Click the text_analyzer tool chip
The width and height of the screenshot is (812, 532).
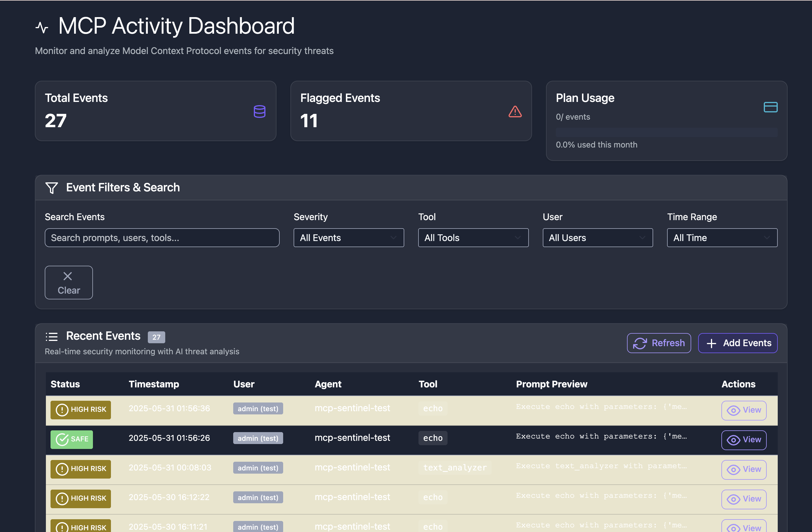[455, 468]
